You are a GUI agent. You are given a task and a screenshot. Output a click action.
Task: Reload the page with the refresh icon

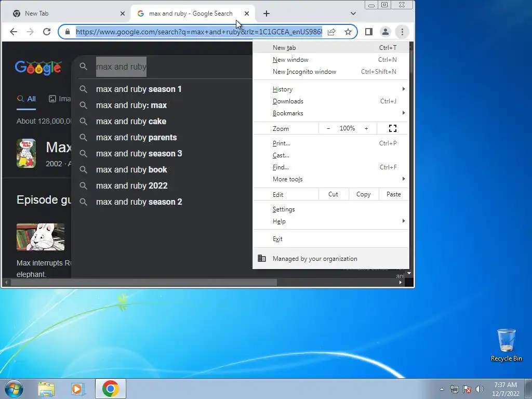pyautogui.click(x=47, y=32)
